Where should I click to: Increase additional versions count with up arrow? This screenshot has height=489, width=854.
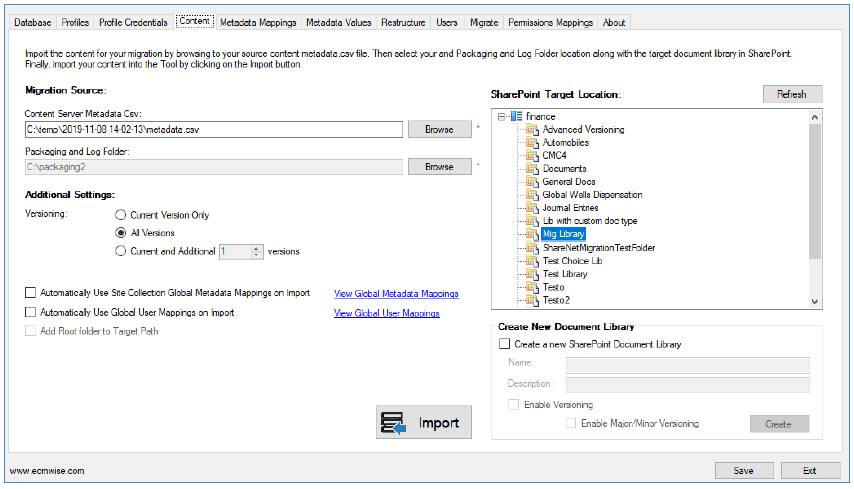pos(257,248)
